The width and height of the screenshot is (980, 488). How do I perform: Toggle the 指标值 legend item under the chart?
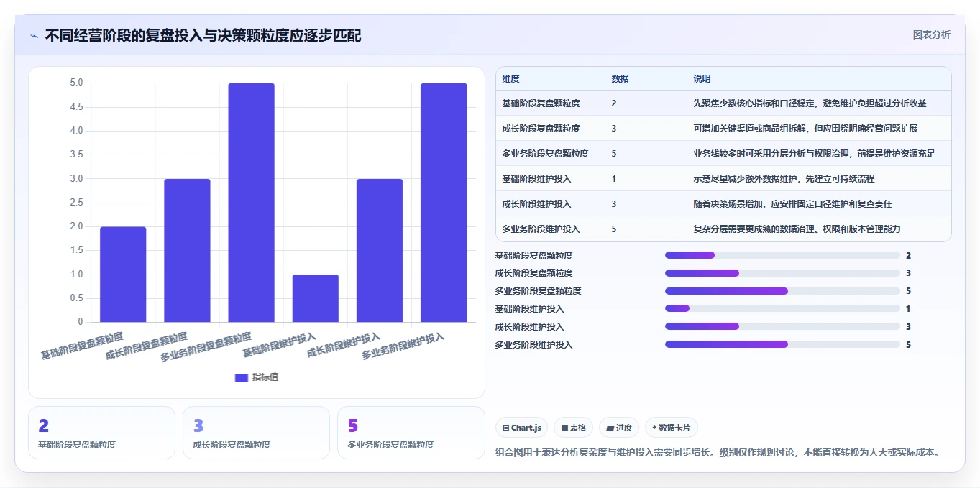coord(257,377)
